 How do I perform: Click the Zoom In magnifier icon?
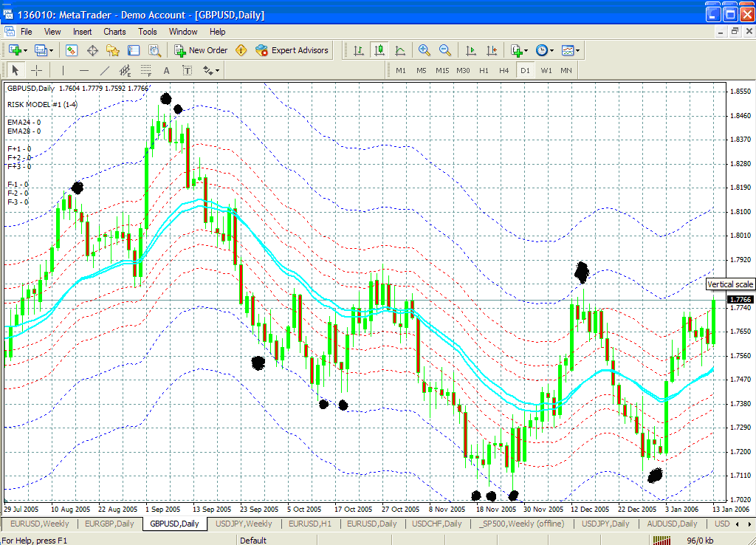click(x=424, y=50)
